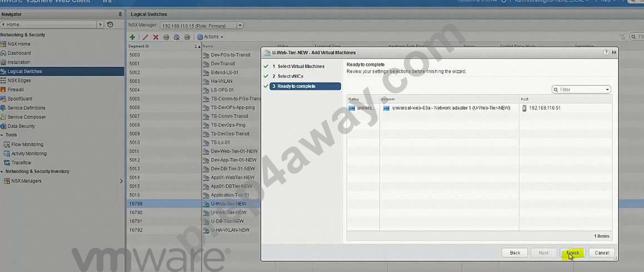The width and height of the screenshot is (644, 272).
Task: Pin the Navigator panel
Action: (x=120, y=14)
